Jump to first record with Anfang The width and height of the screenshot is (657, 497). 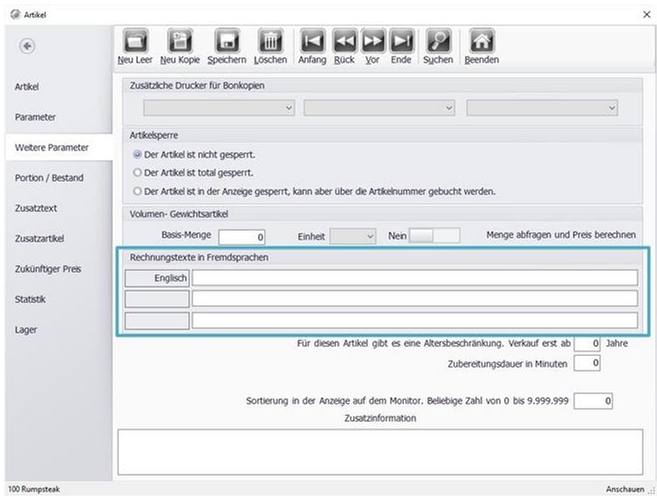[313, 41]
